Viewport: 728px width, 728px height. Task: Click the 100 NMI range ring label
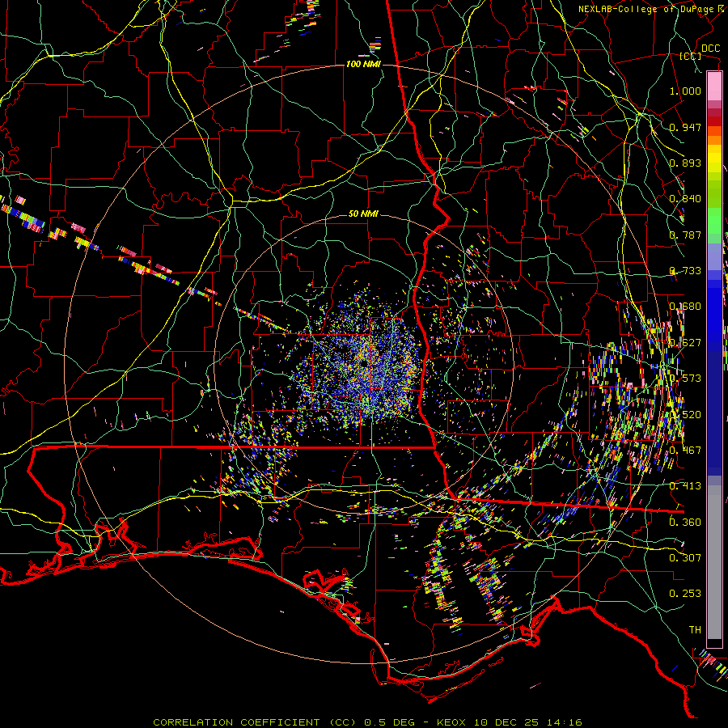[363, 64]
